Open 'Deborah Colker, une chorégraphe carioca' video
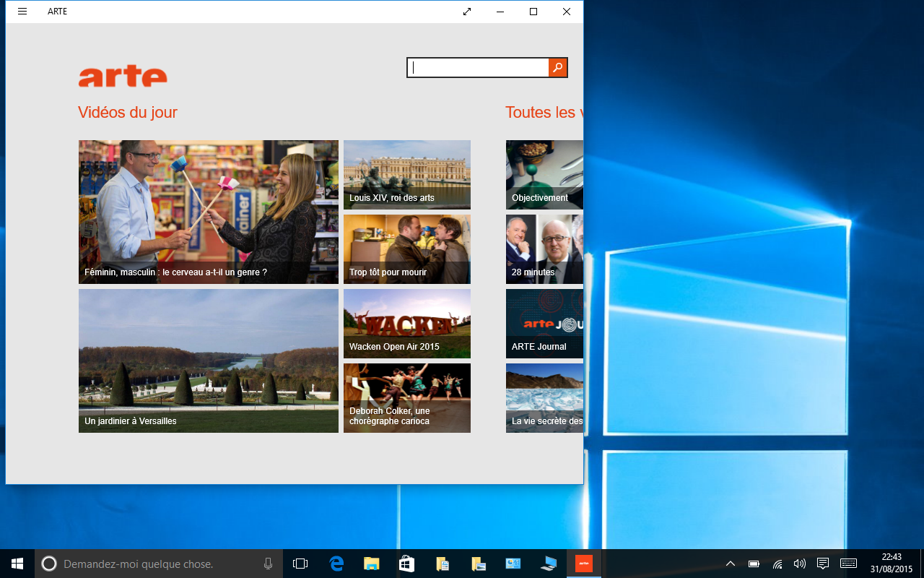The image size is (924, 578). 407,398
